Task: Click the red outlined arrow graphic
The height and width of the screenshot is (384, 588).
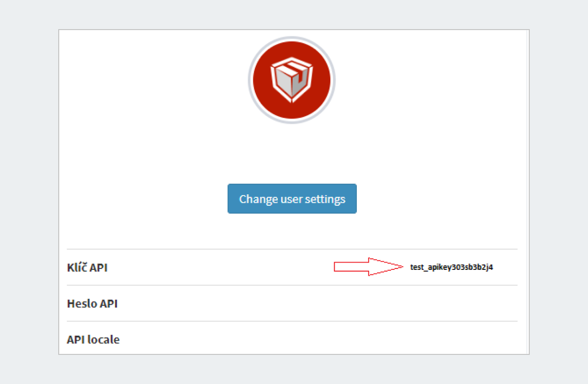Action: click(368, 266)
